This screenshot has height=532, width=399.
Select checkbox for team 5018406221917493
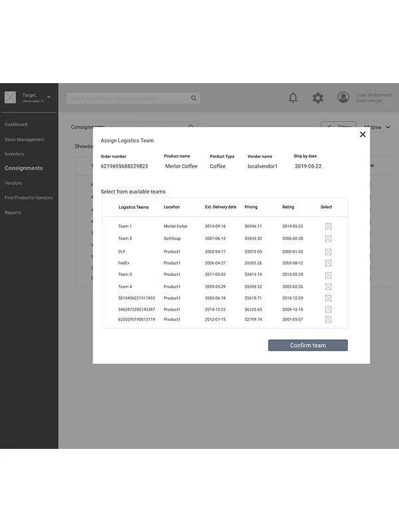click(328, 298)
